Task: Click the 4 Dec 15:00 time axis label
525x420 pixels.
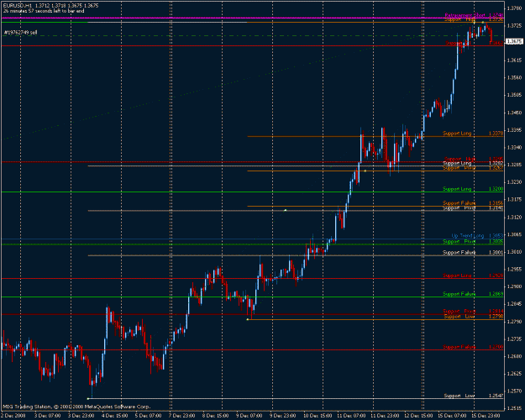Action: pos(115,416)
